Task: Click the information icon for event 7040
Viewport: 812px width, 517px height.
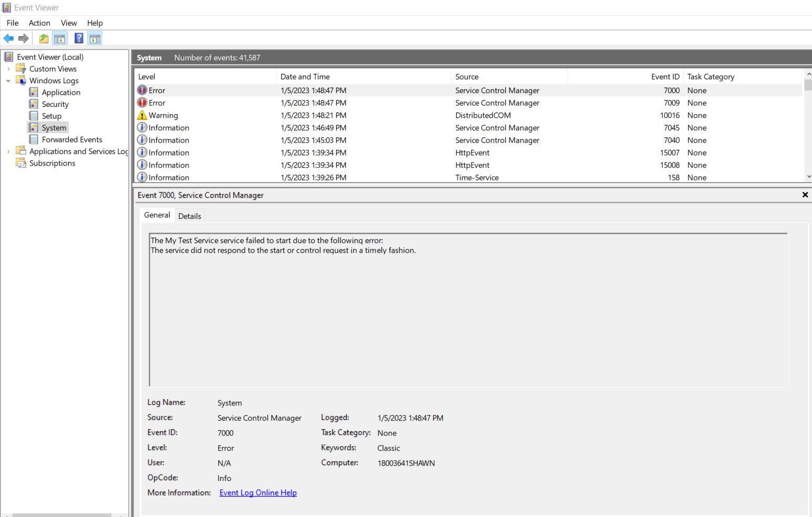Action: [x=142, y=140]
